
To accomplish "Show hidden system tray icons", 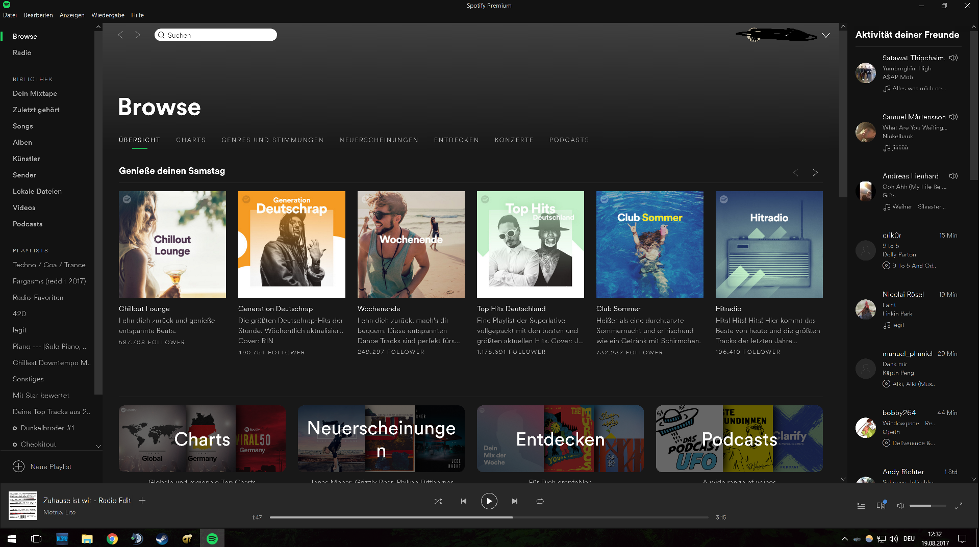I will 845,539.
